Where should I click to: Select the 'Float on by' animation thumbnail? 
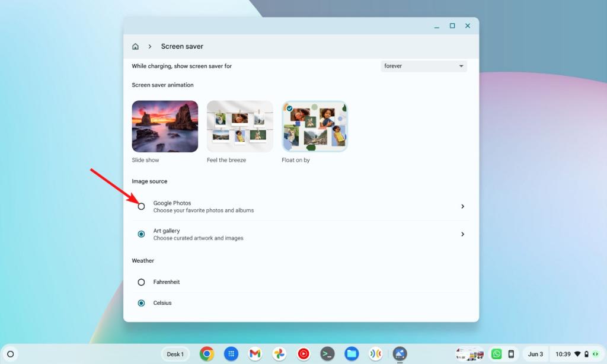coord(314,126)
